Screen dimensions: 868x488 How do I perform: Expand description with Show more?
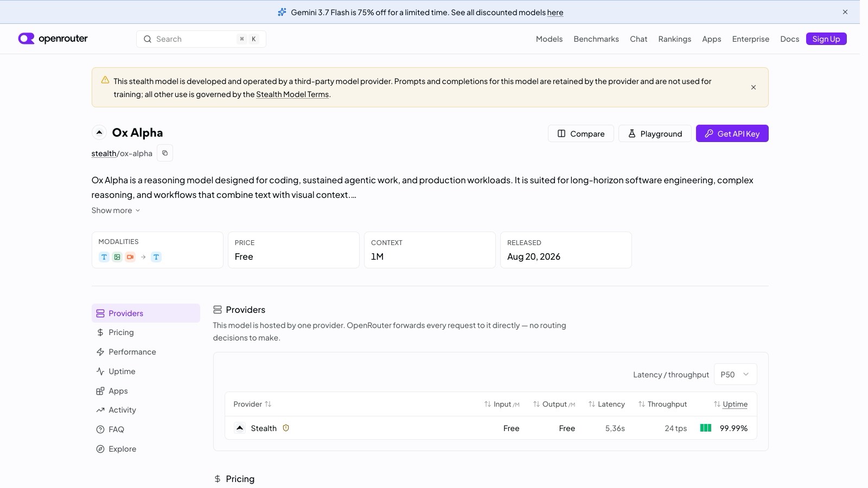(x=116, y=210)
